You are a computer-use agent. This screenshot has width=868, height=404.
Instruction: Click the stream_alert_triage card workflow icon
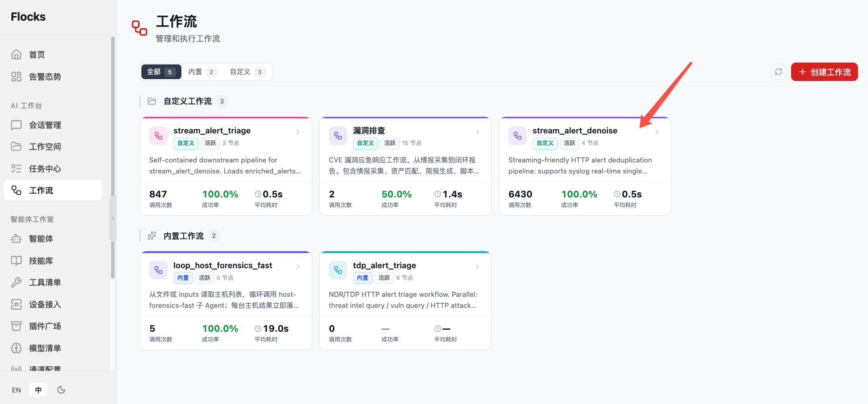[x=158, y=136]
